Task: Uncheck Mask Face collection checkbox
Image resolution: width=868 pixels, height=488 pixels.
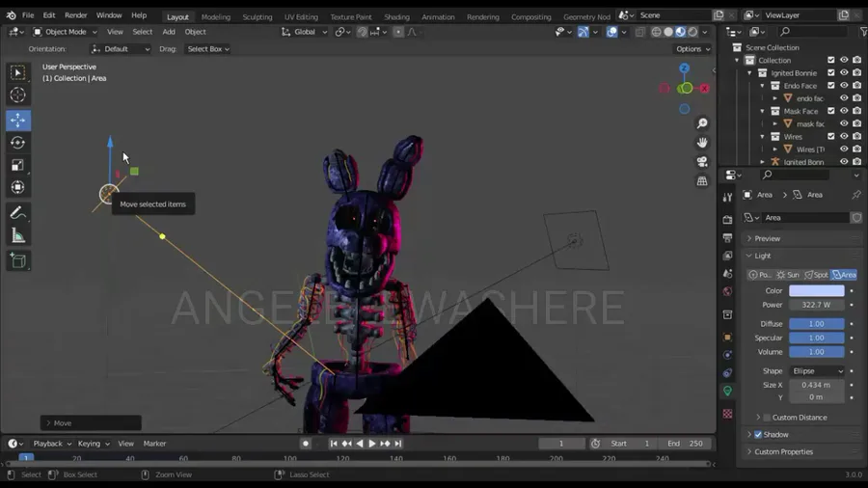Action: tap(831, 111)
